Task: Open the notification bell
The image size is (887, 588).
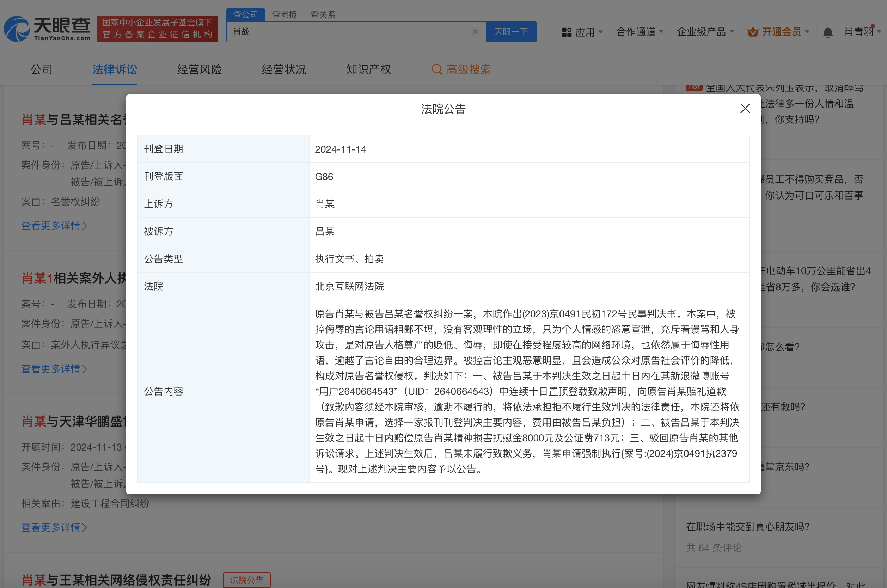Action: (827, 33)
